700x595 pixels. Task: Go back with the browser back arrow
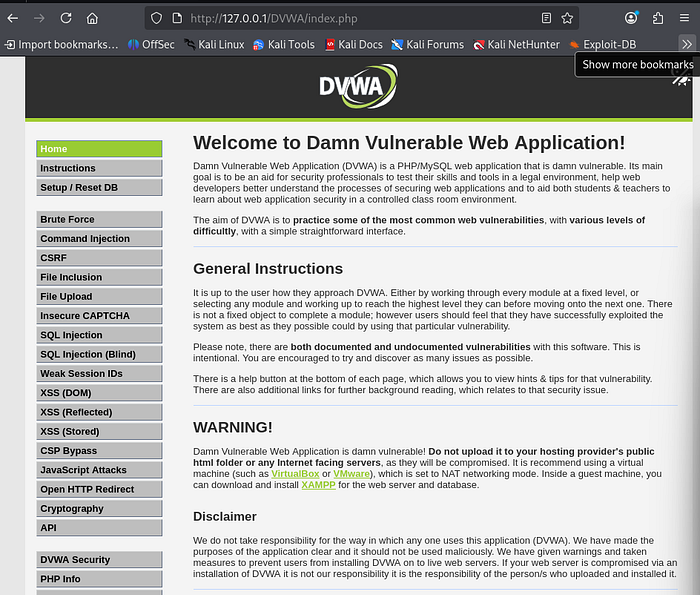click(x=13, y=18)
